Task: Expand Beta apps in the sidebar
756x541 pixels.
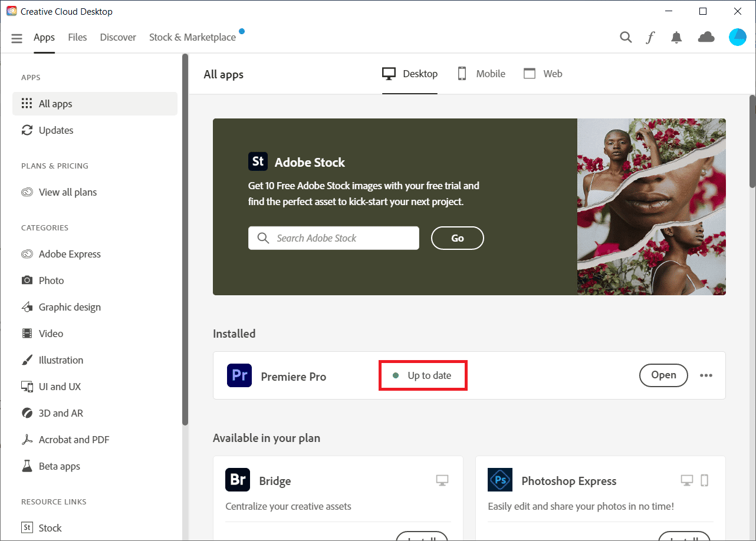Action: pyautogui.click(x=58, y=466)
